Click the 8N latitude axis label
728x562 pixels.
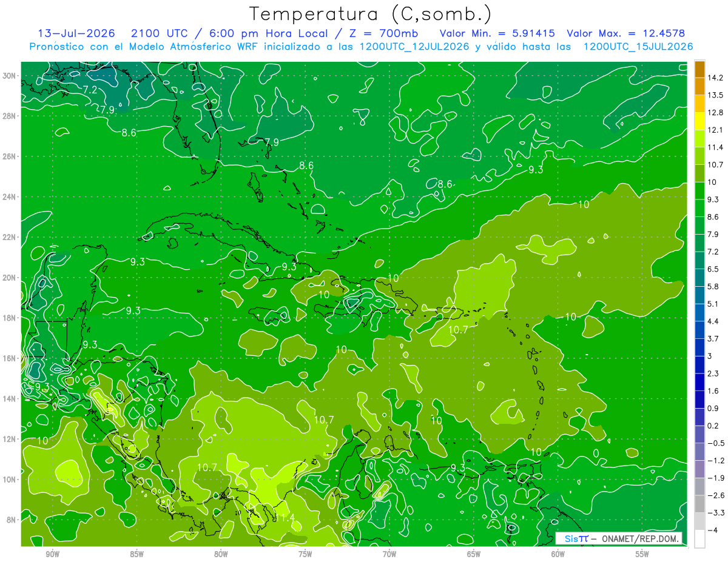12,520
